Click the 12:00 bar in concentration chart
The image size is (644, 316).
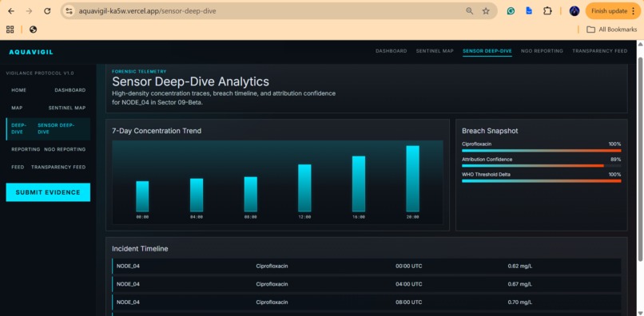tap(304, 188)
